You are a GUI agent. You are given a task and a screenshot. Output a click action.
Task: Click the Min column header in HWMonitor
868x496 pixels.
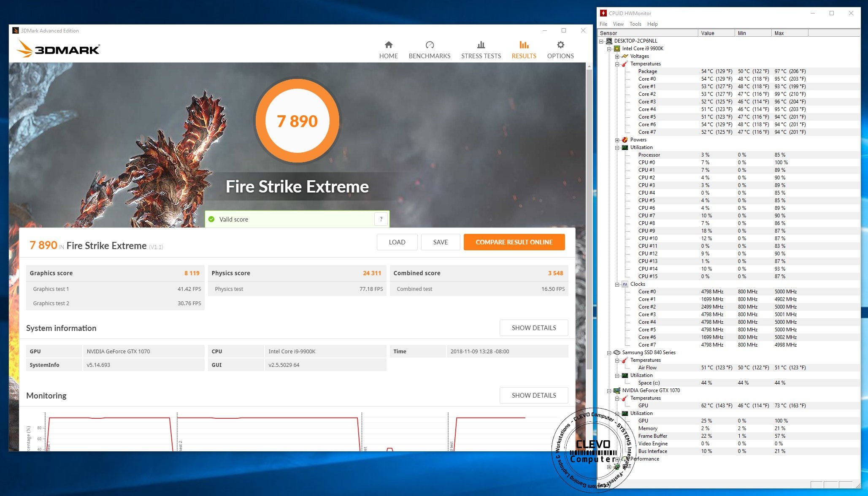pyautogui.click(x=753, y=33)
